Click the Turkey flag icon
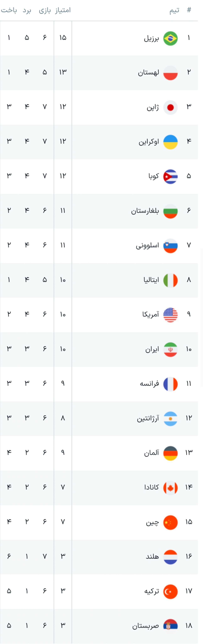The image size is (203, 644). [x=170, y=591]
